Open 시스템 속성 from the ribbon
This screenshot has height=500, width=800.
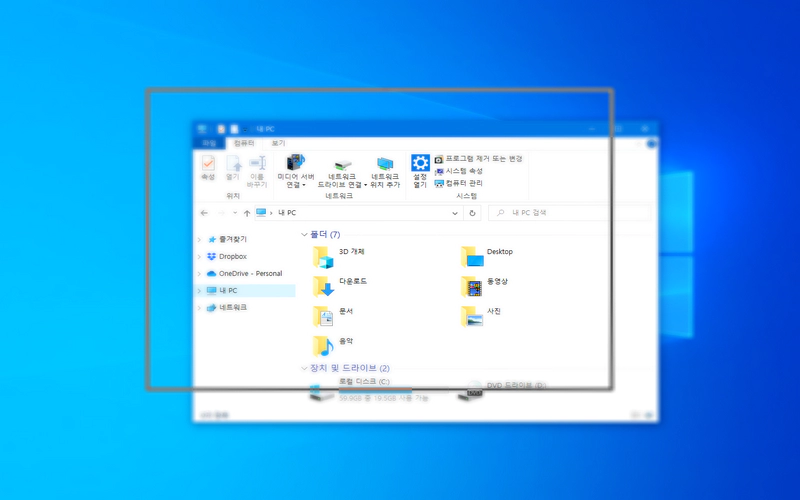pyautogui.click(x=459, y=171)
